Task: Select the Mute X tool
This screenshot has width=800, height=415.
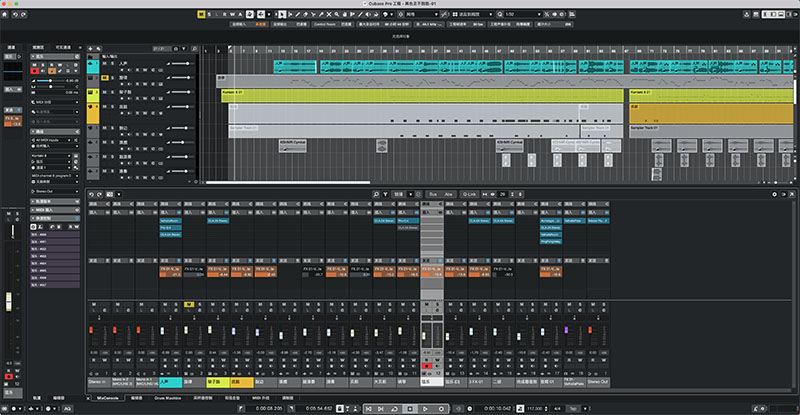Action: 329,14
